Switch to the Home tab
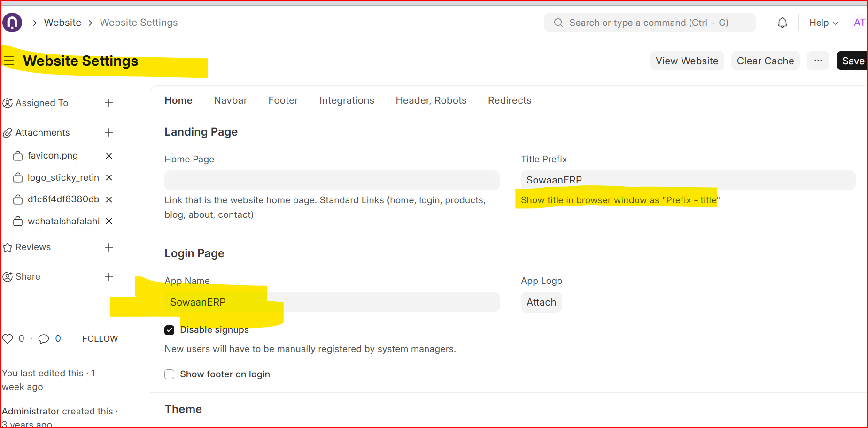This screenshot has width=868, height=428. (178, 100)
